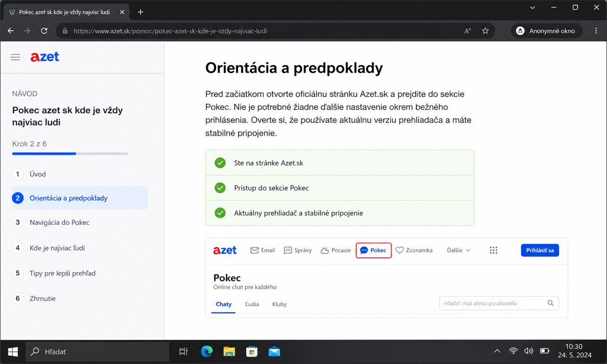Bookmark page with star icon
The width and height of the screenshot is (607, 364).
click(x=485, y=31)
